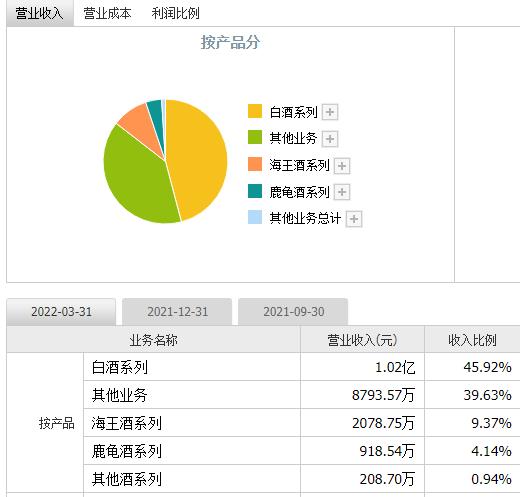Expand the plus icon beside 白酒系列
Viewport: 520px width, 497px height.
tap(330, 112)
